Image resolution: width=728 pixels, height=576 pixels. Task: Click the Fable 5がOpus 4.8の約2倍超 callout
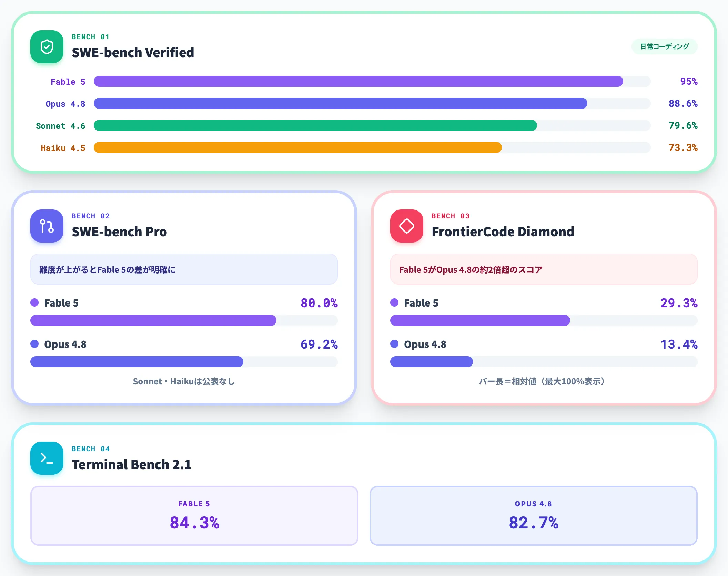544,269
